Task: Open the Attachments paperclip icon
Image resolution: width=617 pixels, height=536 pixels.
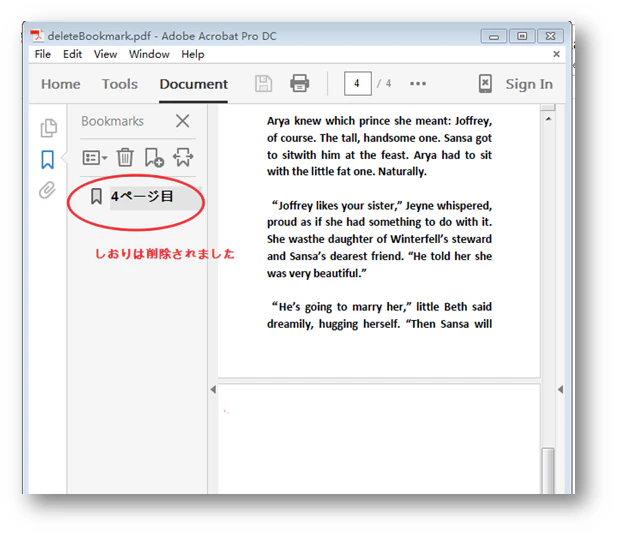Action: pyautogui.click(x=47, y=190)
